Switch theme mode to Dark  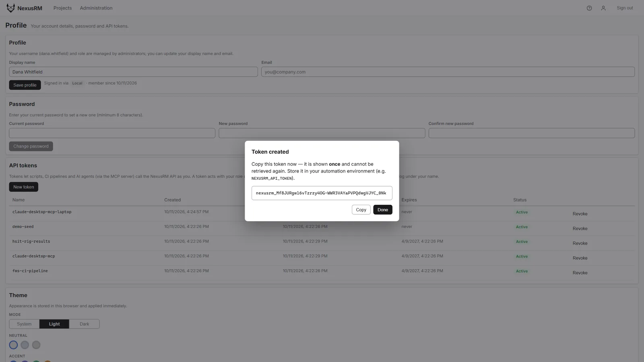[85, 324]
